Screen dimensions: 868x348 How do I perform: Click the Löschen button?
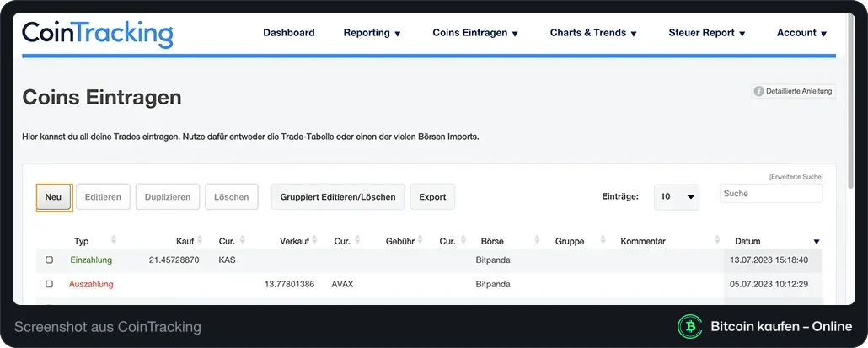[232, 197]
